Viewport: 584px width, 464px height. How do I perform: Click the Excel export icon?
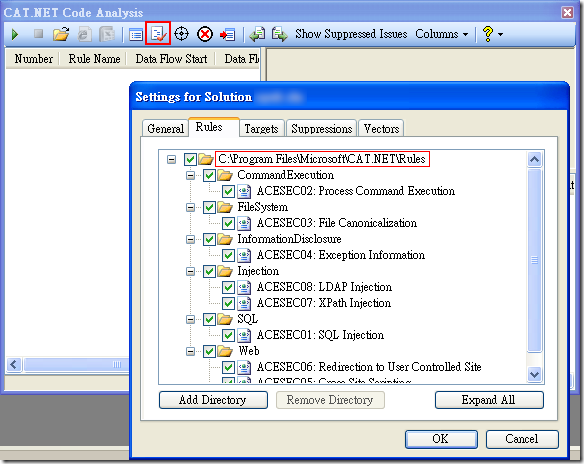point(107,34)
